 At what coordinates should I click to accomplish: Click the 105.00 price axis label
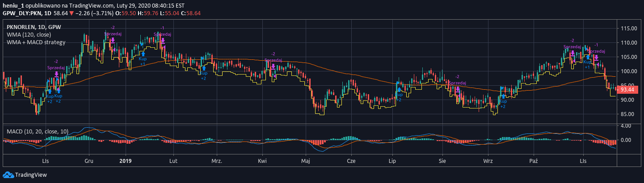(x=628, y=57)
